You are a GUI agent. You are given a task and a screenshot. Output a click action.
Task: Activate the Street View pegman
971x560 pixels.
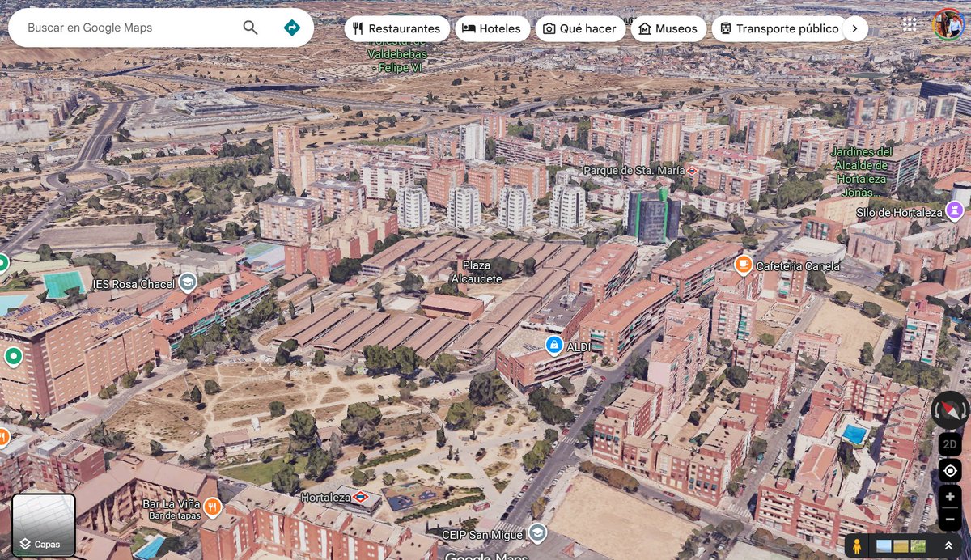point(857,546)
